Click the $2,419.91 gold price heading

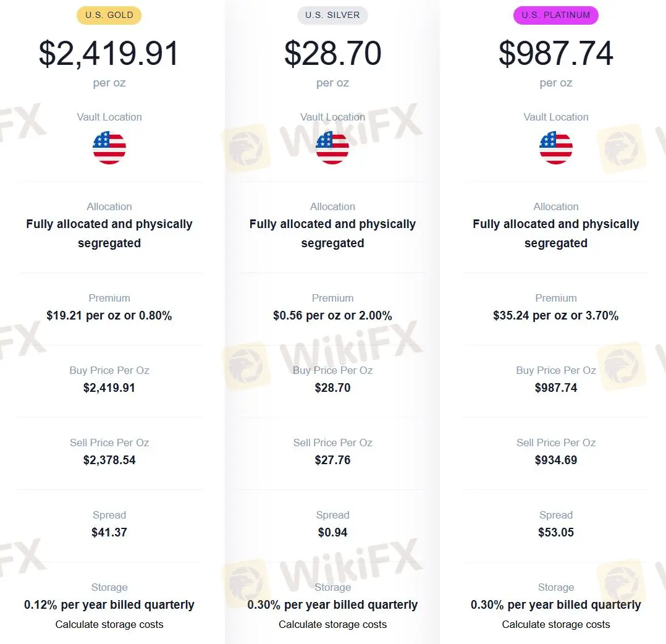(x=109, y=53)
